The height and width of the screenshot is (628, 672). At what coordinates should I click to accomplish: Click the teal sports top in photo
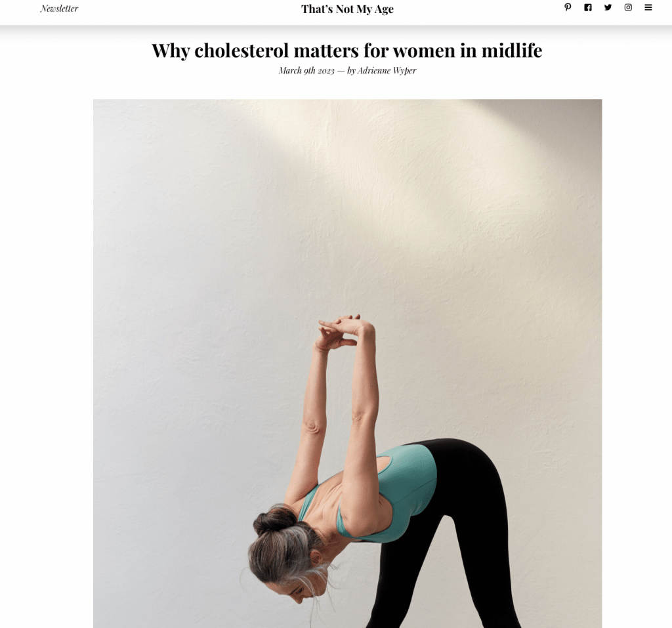pyautogui.click(x=381, y=489)
